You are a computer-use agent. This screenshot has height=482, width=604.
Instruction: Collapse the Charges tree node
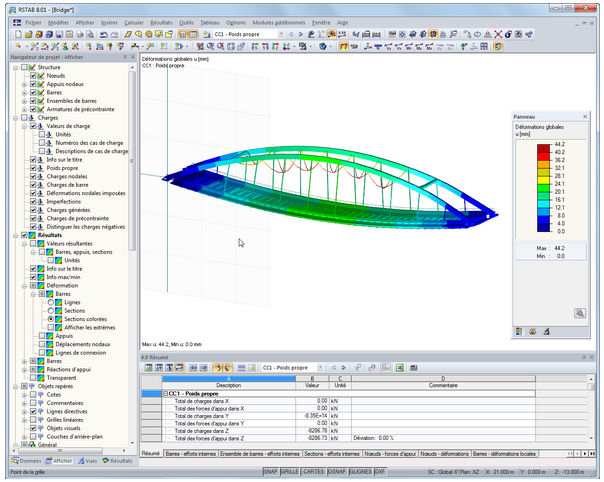[15, 118]
